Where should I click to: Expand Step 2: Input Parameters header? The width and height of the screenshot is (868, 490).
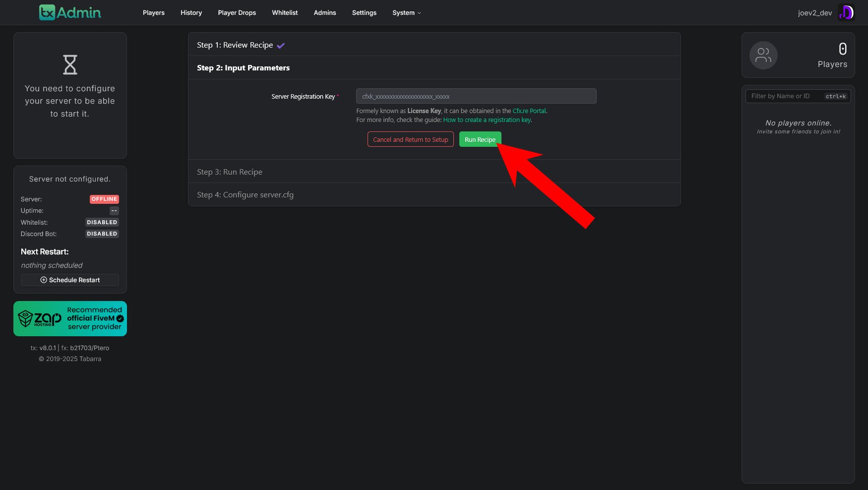click(x=434, y=68)
